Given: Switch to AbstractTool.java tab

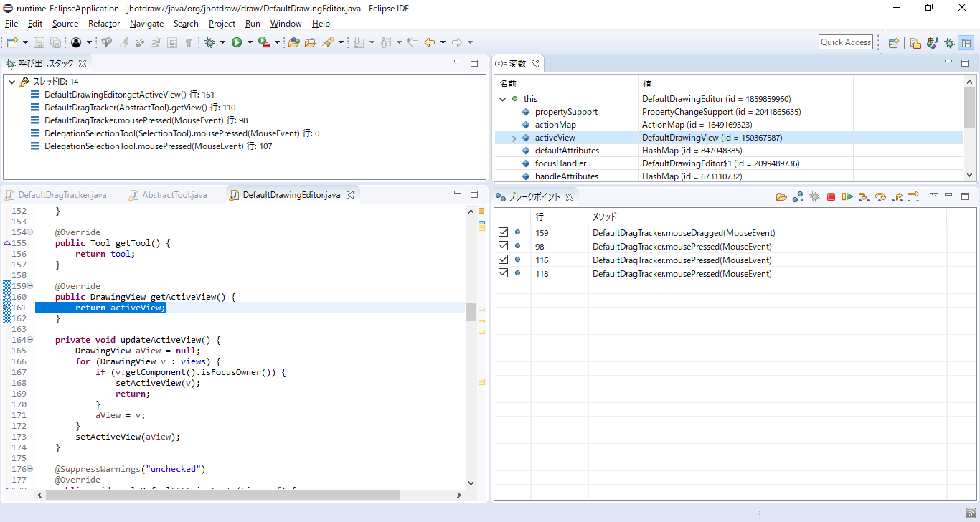Looking at the screenshot, I should [x=169, y=195].
